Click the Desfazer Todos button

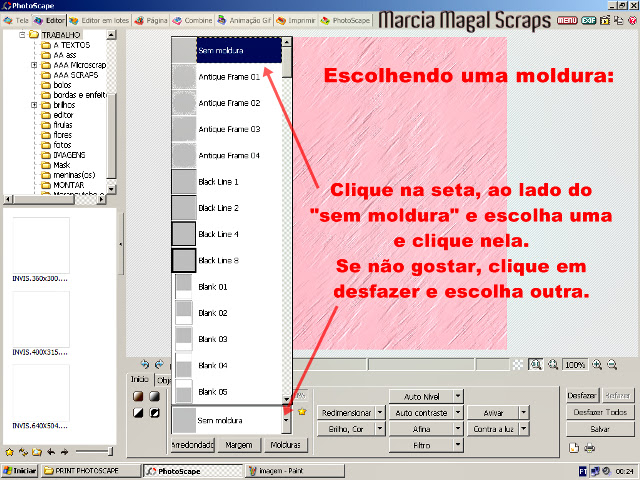point(600,412)
